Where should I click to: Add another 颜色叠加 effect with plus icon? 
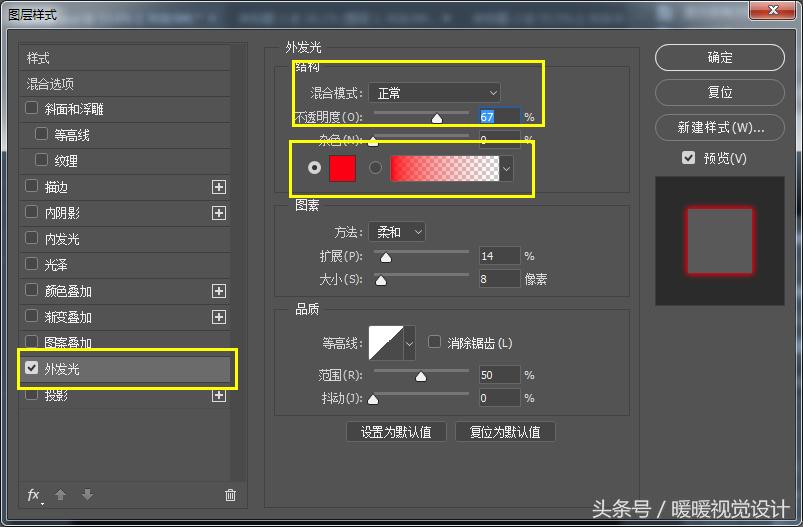[219, 291]
